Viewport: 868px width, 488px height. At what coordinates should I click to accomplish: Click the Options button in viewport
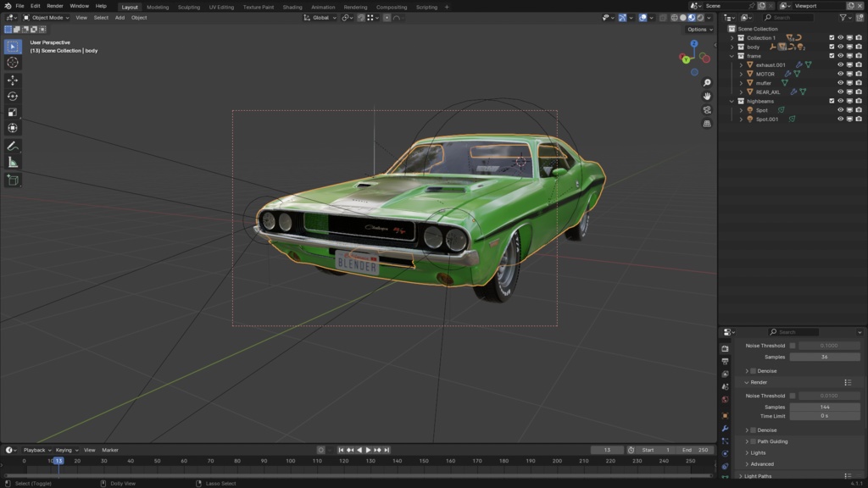[699, 30]
